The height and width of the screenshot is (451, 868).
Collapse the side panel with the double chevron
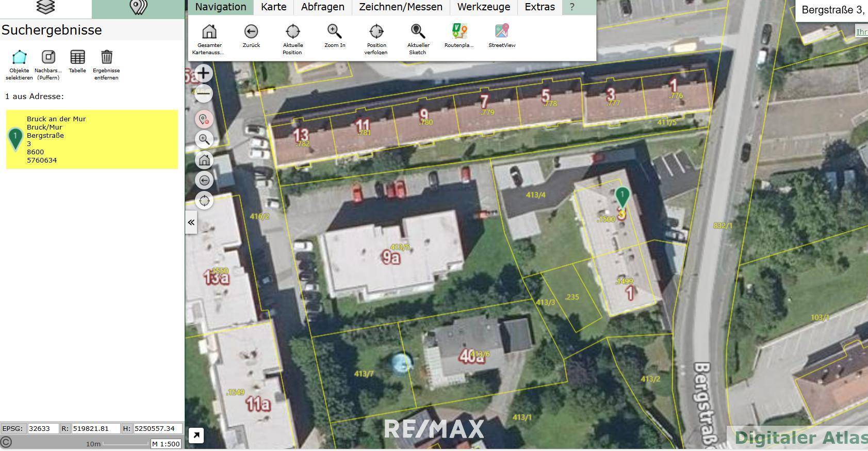pos(191,222)
